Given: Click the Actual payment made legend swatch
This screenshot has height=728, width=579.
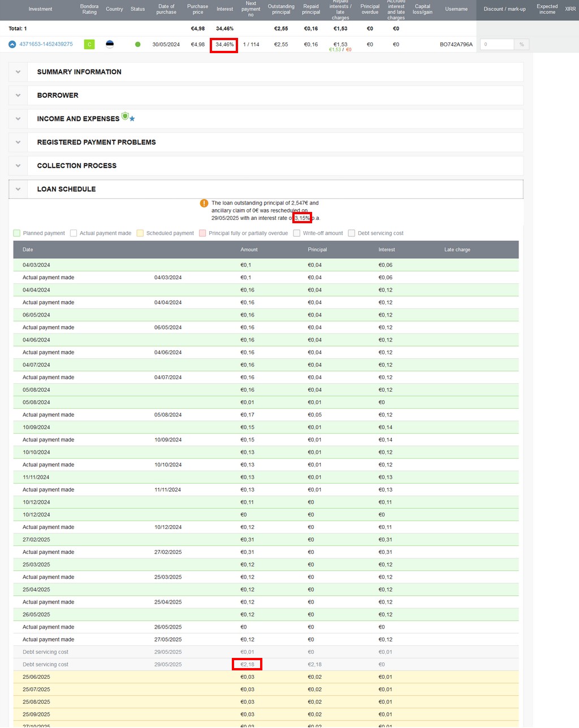Looking at the screenshot, I should 74,233.
